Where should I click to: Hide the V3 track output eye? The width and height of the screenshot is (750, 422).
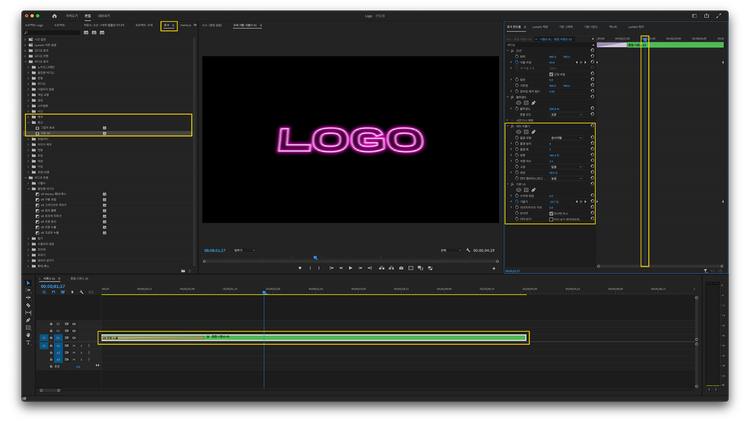(x=74, y=324)
